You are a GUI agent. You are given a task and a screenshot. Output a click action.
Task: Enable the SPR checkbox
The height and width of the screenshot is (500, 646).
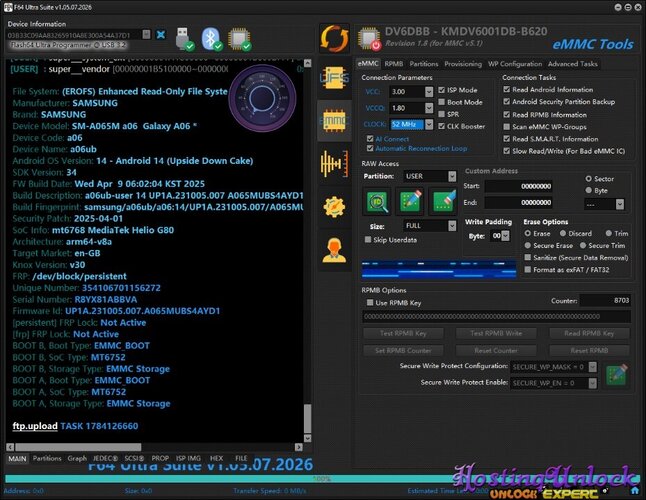[442, 114]
